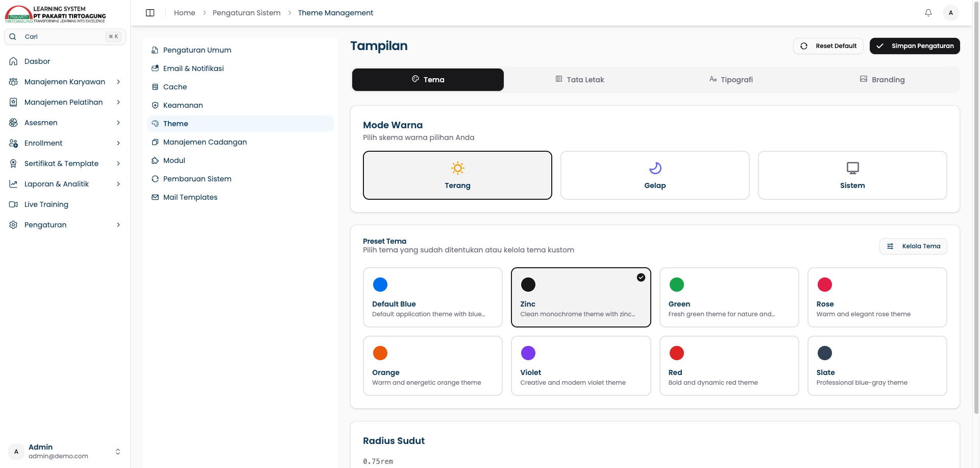
Task: Open Keamanan settings label
Action: [x=183, y=105]
